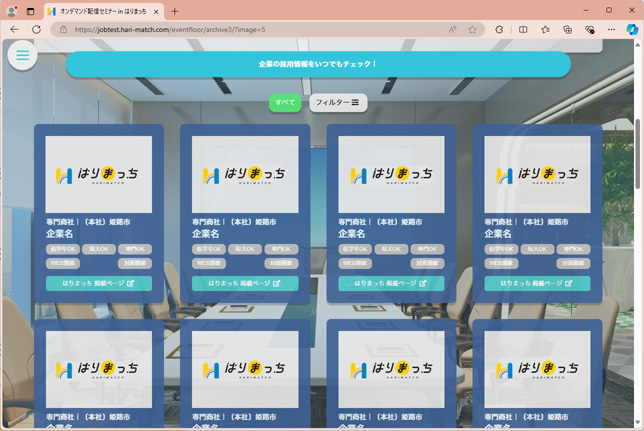Click logo thumbnail of fourth bottom-row card
This screenshot has width=644, height=431.
pos(537,369)
